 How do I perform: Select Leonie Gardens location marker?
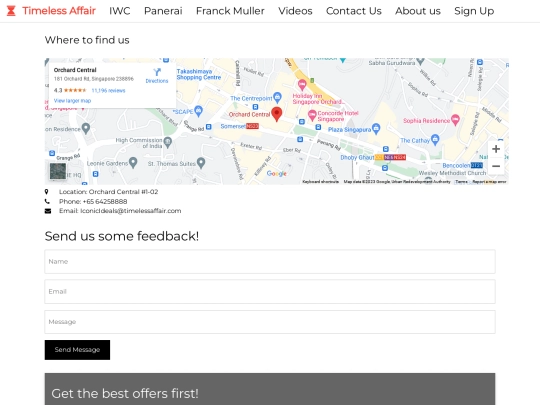tap(133, 162)
